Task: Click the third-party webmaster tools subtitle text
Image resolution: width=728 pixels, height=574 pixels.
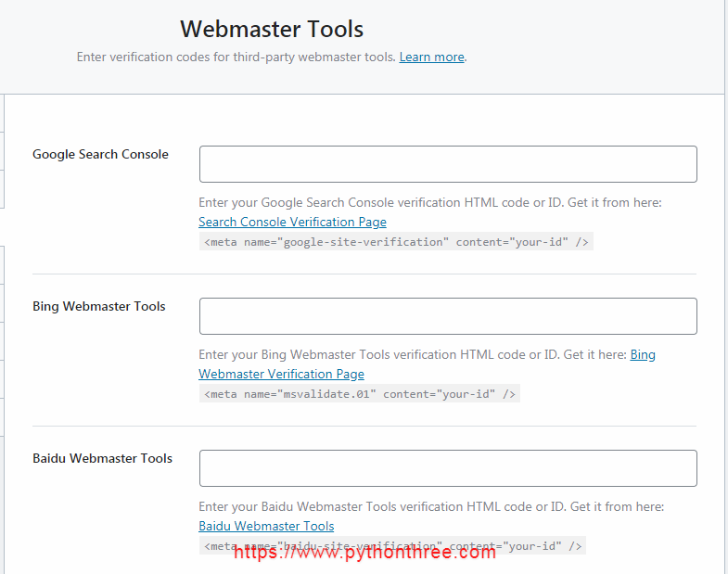Action: click(236, 57)
